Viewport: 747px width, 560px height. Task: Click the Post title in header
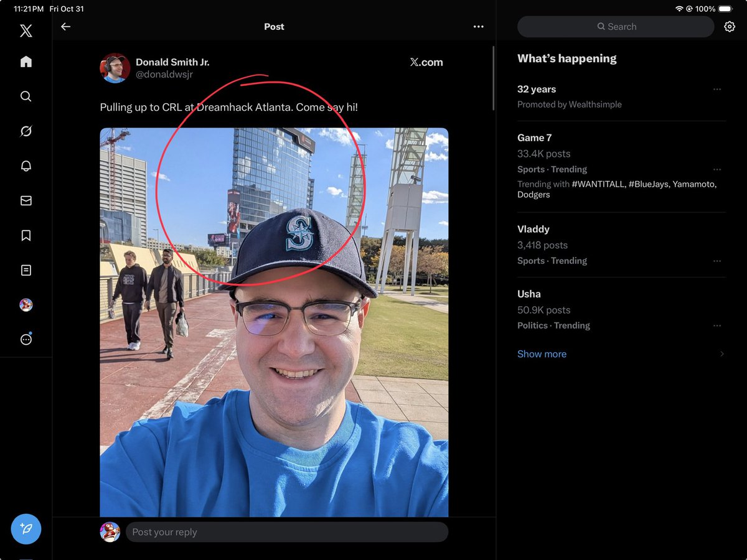[x=274, y=27]
